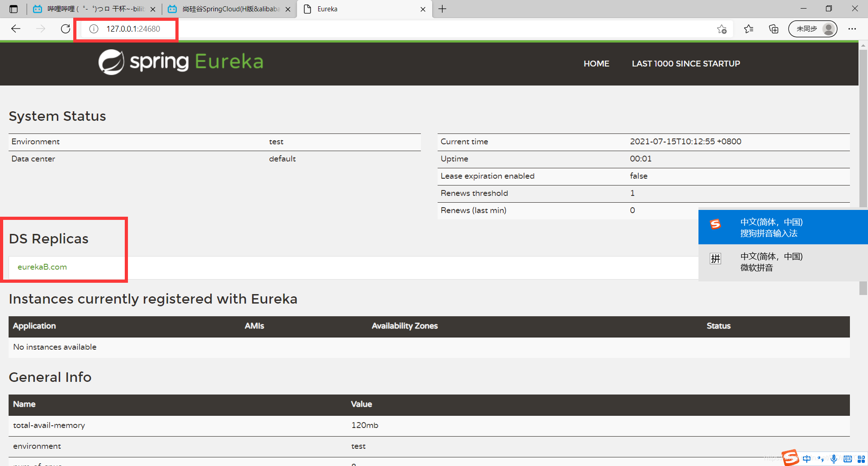Toggle Chinese/English mode on Sogou toolbar

click(x=807, y=459)
